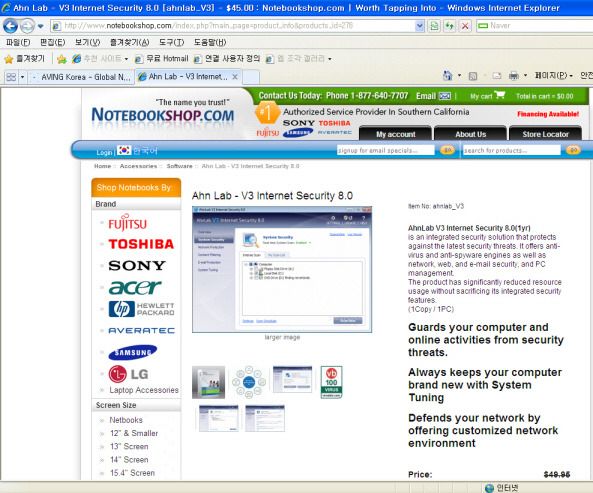
Task: Click the Software breadcrumb link
Action: click(x=179, y=166)
